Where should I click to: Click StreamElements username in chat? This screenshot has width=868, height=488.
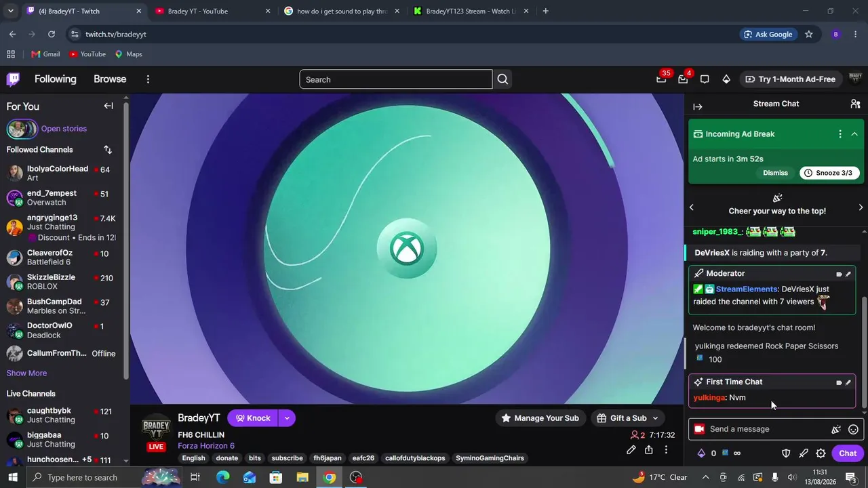click(746, 289)
